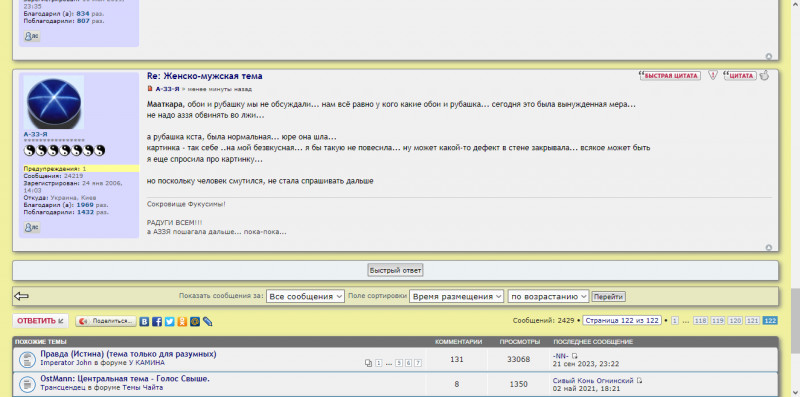Click the scrollbar down arrow
800x397 pixels.
(x=795, y=392)
